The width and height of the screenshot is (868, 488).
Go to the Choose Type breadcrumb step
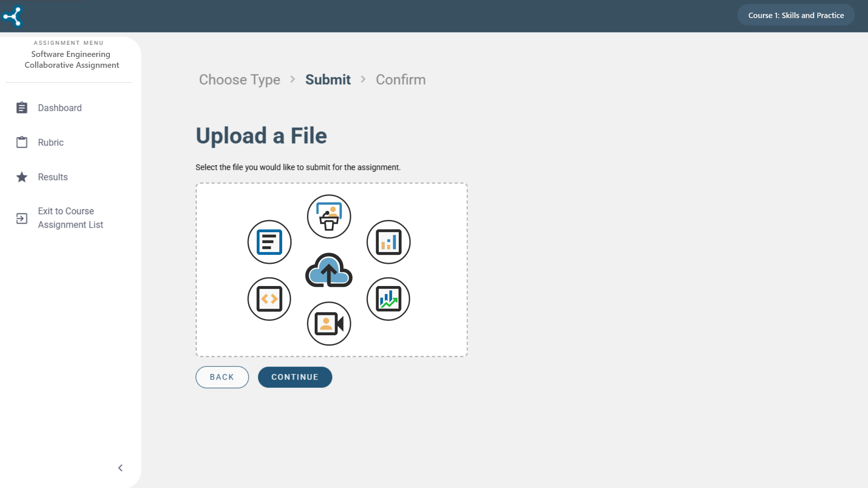coord(240,80)
